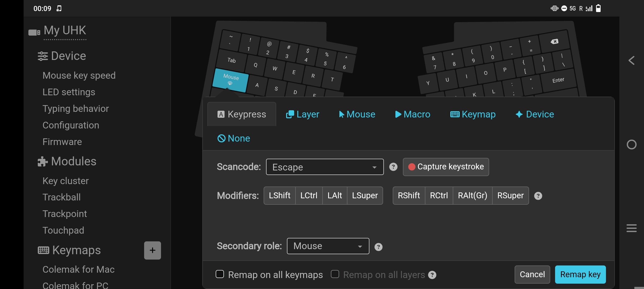Toggle the LShift modifier
The width and height of the screenshot is (644, 289).
coord(279,196)
